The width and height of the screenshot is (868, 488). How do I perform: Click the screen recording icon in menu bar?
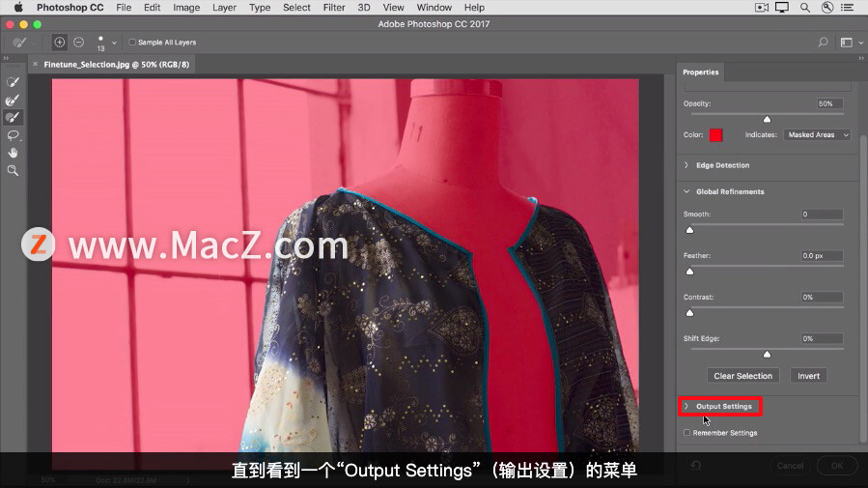[x=762, y=7]
